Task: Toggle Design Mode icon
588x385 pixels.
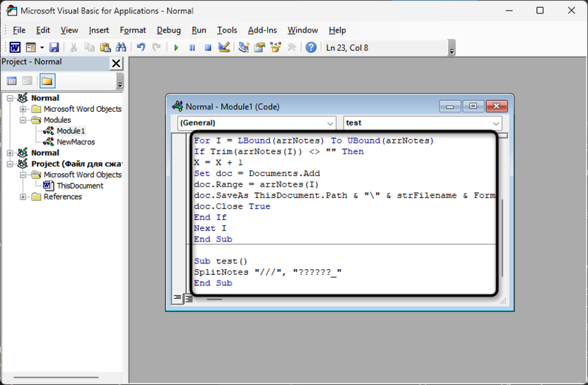Action: coord(224,47)
